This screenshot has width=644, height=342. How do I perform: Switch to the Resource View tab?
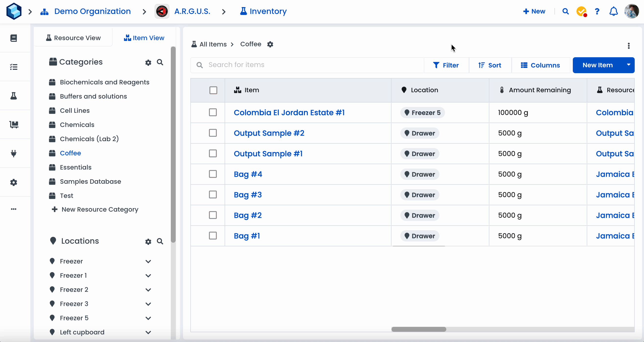(73, 38)
